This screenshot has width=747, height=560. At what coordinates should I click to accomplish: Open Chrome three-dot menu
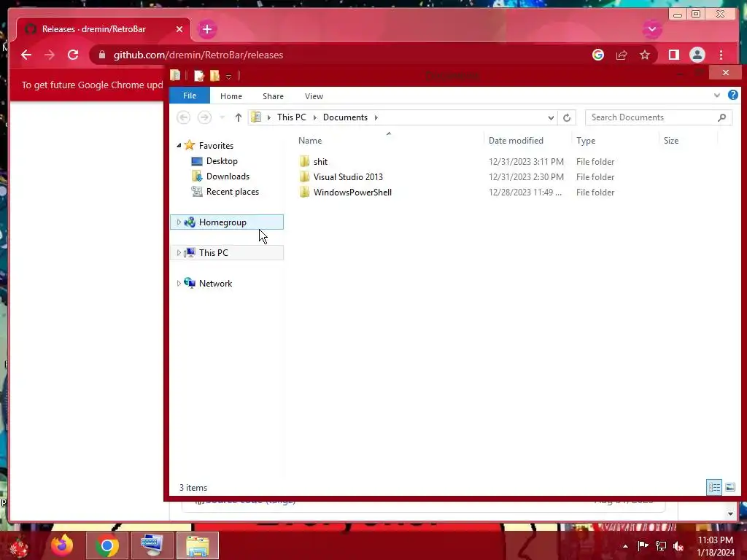point(721,55)
